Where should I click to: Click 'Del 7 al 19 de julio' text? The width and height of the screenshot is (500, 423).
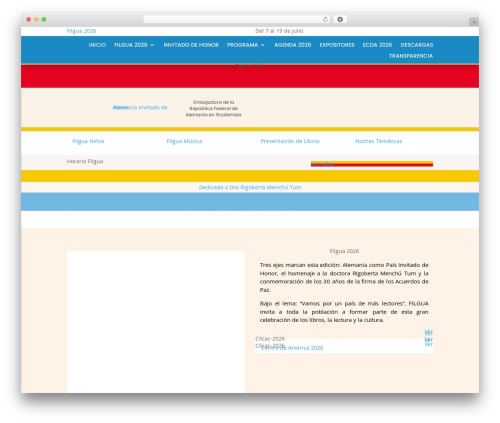pos(279,31)
